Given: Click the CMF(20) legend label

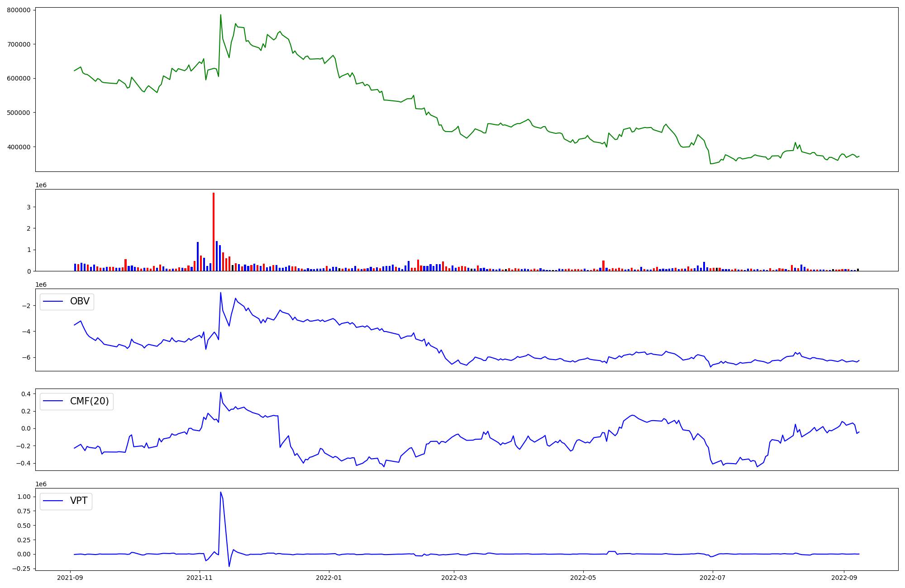Looking at the screenshot, I should pos(89,401).
